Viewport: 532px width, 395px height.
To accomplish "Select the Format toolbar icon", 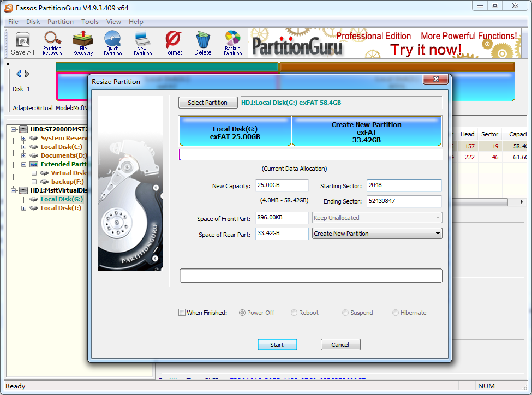I will point(173,44).
